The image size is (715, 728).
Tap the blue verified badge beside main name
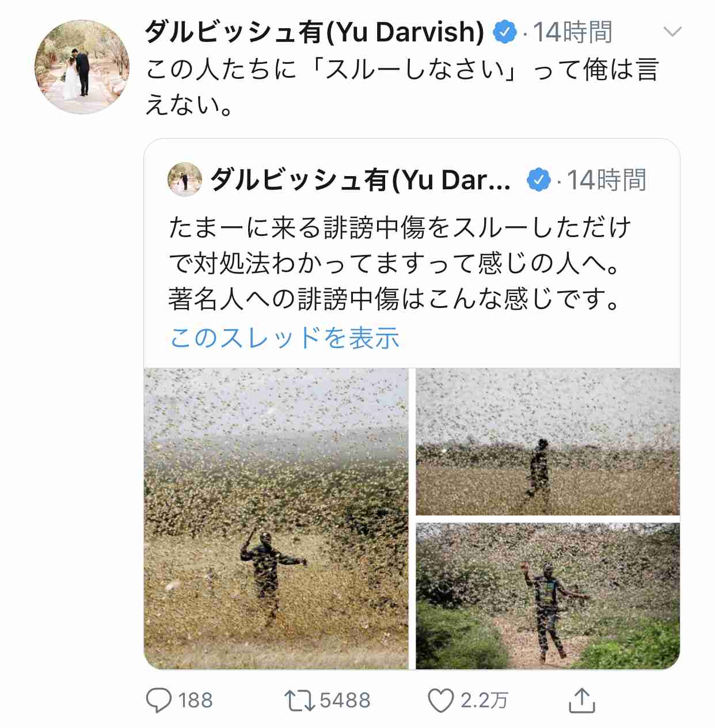click(x=505, y=32)
